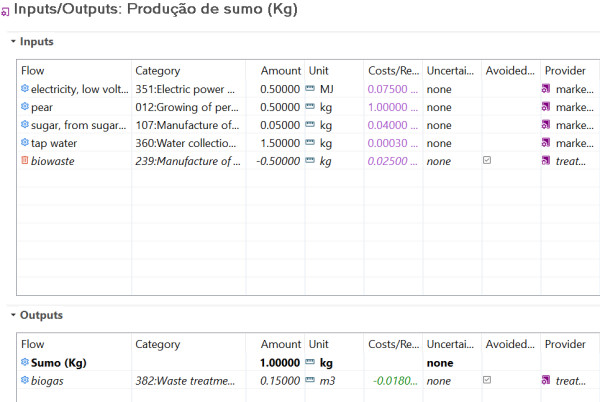Select the tap water flow row
The image size is (600, 402).
(x=308, y=143)
